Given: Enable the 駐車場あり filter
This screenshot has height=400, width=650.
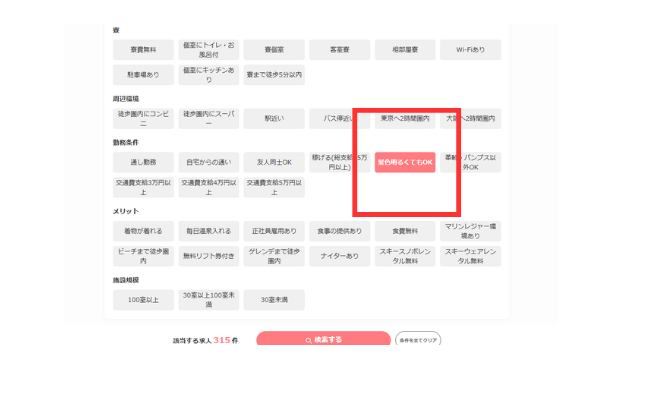Looking at the screenshot, I should (x=144, y=74).
